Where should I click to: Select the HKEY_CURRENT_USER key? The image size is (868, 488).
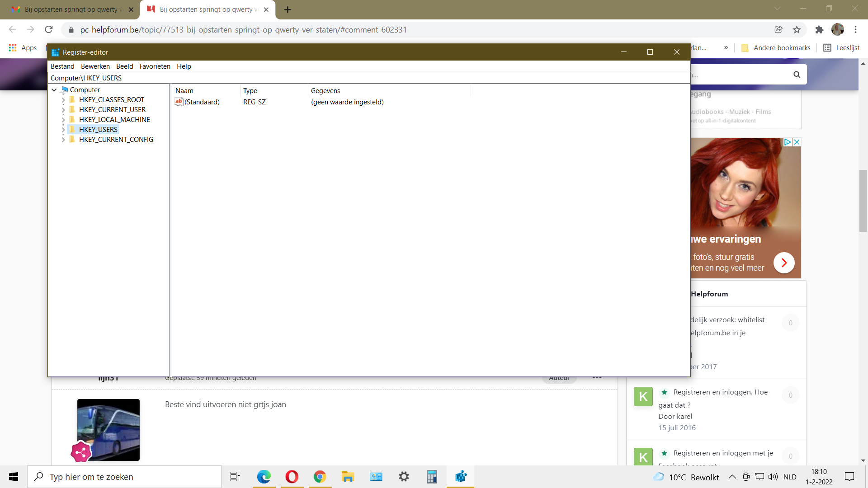pyautogui.click(x=112, y=110)
